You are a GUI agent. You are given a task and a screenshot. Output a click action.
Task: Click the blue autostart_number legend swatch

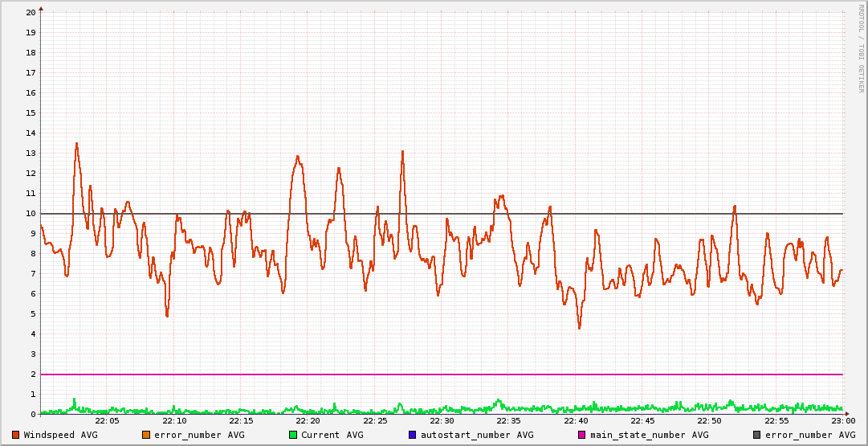coord(412,435)
